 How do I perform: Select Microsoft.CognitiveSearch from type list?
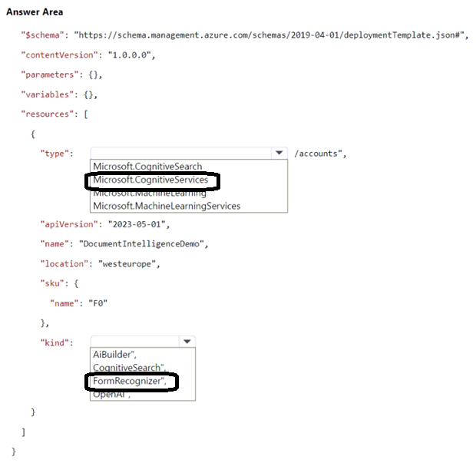(x=147, y=167)
